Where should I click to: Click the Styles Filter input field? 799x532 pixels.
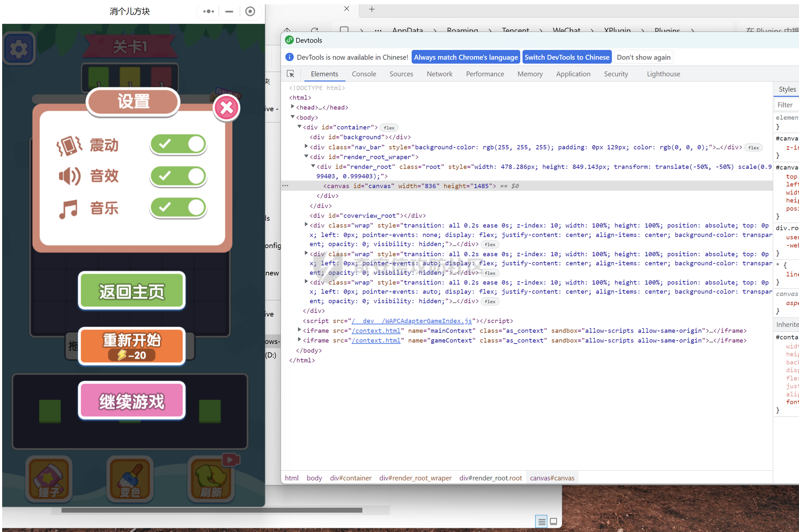coord(786,105)
